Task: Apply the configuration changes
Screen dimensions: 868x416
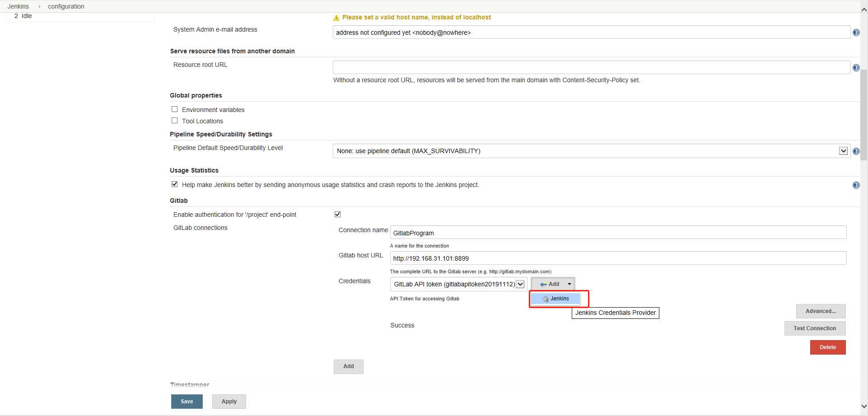Action: tap(229, 402)
